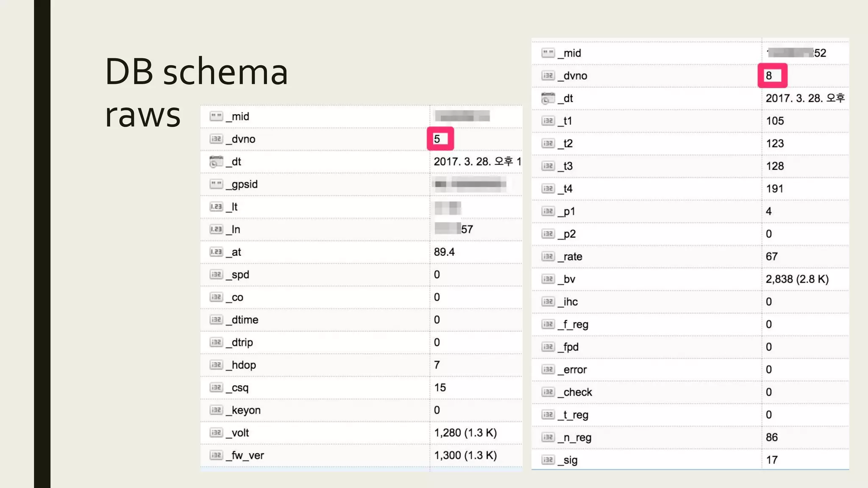Click the _volt value 1,280 (1.3 K)
The width and height of the screenshot is (868, 488).
coord(465,433)
